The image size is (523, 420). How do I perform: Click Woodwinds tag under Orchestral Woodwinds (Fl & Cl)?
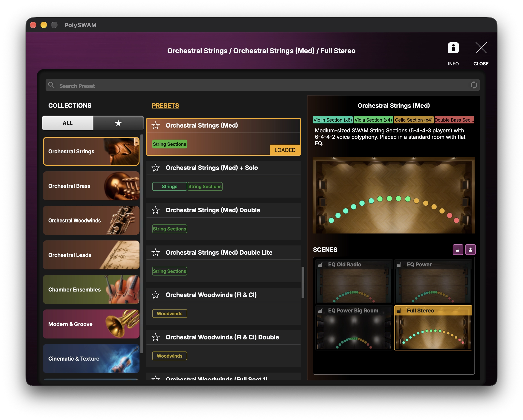[169, 314]
